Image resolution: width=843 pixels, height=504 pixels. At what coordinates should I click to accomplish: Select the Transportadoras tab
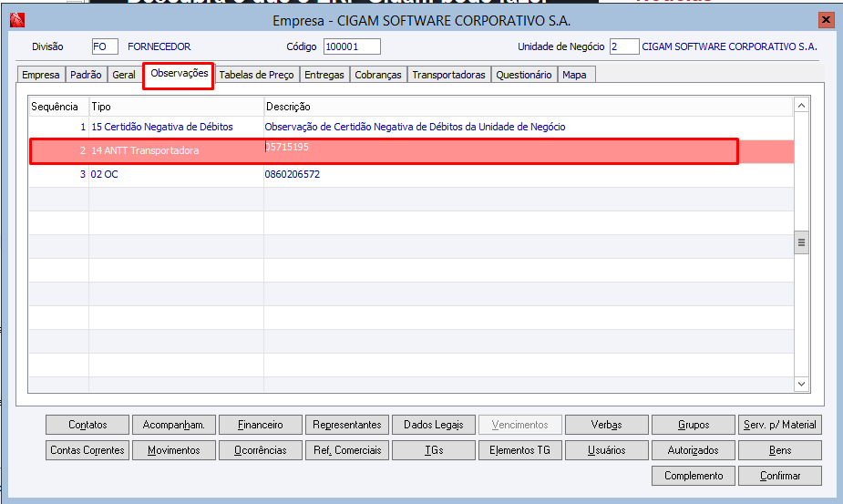pos(449,75)
